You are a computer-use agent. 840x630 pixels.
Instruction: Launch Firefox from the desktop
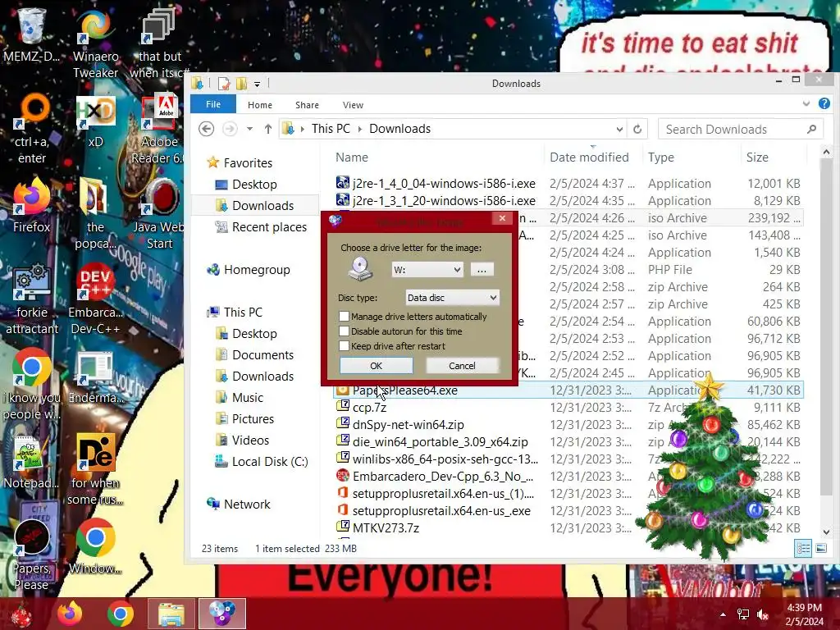32,205
